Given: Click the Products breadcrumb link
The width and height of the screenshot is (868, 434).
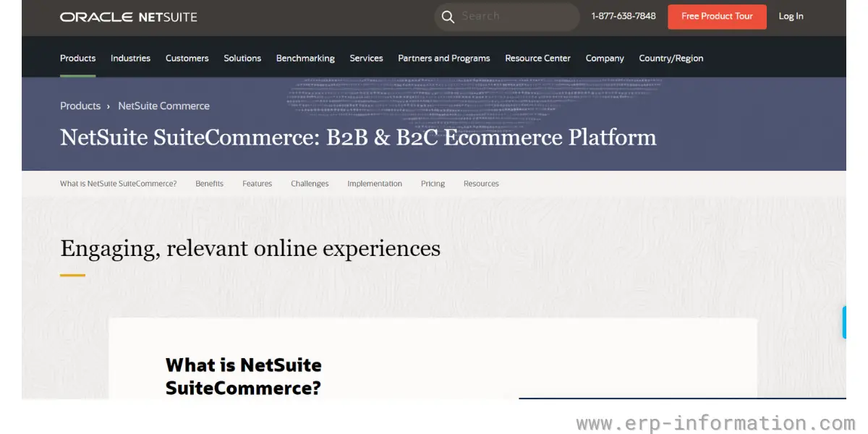Looking at the screenshot, I should point(80,106).
